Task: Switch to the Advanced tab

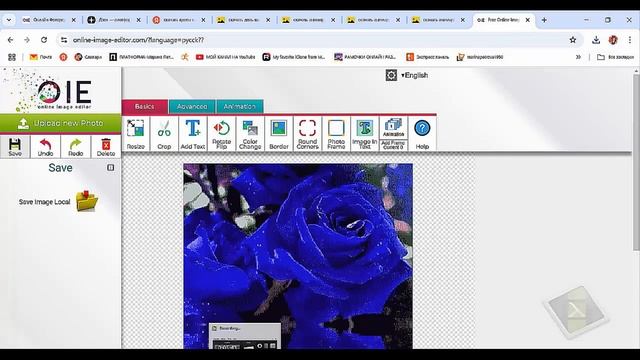Action: [192, 107]
